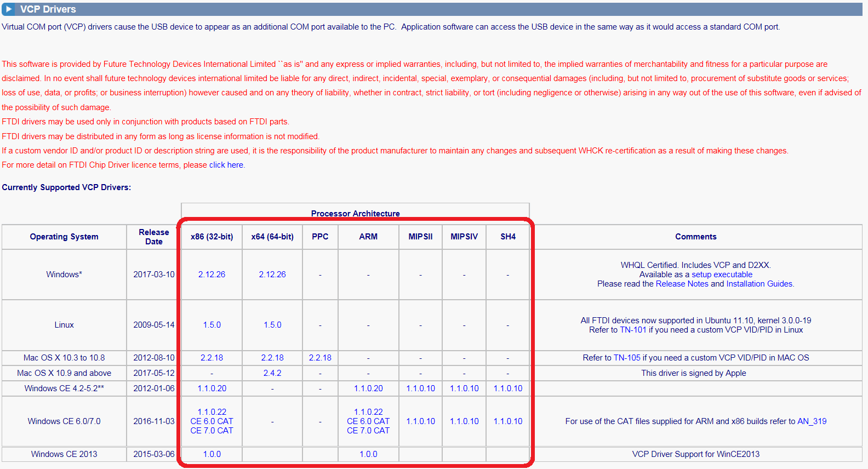This screenshot has height=469, width=868.
Task: Click the 'Operating System' column header
Action: 64,237
